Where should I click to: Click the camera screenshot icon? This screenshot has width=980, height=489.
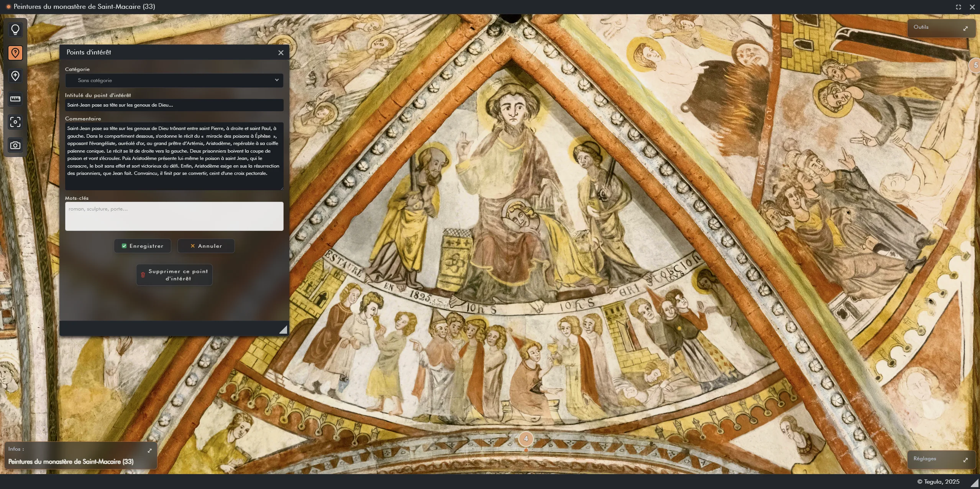(x=15, y=145)
